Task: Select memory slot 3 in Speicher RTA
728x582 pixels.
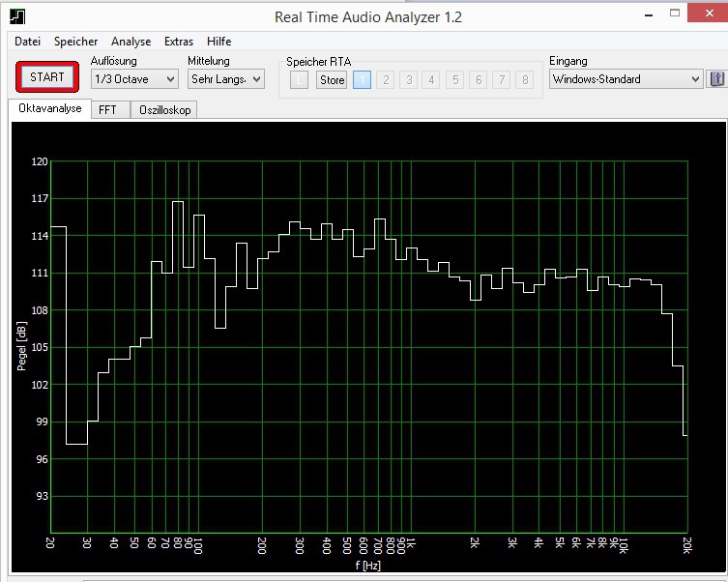Action: [x=408, y=79]
